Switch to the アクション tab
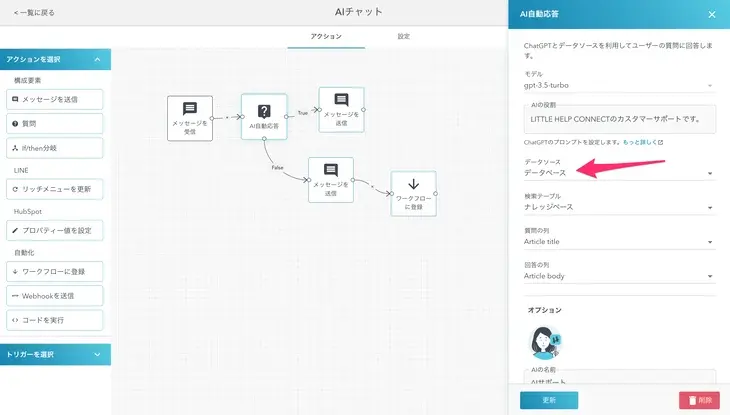Screen dimensions: 730x415 [326, 37]
